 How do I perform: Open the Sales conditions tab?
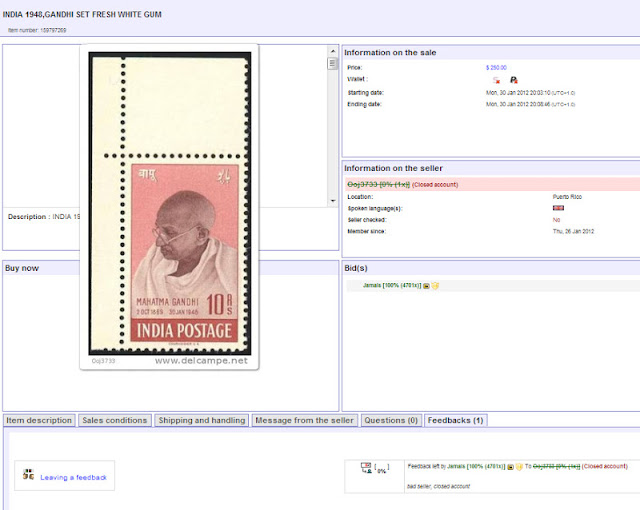pyautogui.click(x=115, y=420)
